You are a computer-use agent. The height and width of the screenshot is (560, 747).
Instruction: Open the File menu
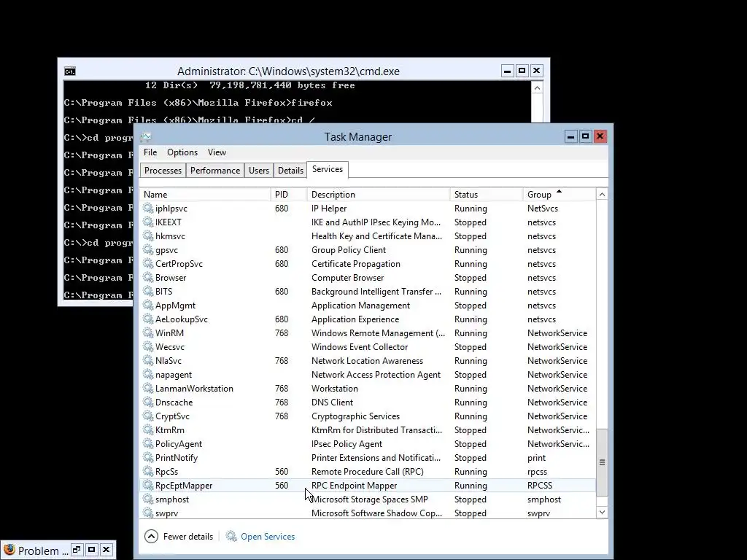tap(150, 152)
